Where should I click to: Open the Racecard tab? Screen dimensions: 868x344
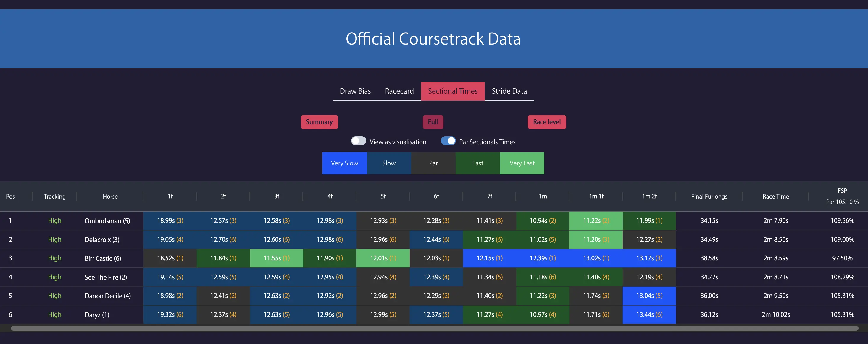399,91
